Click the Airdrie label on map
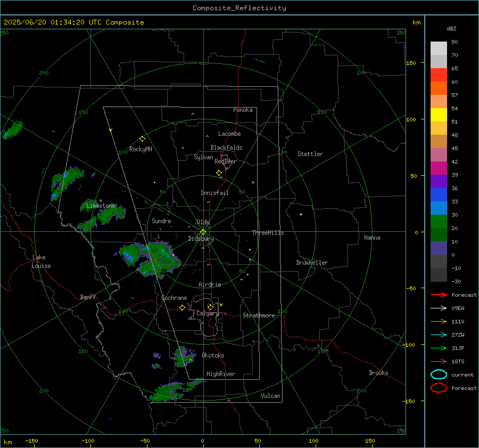Image resolution: width=479 pixels, height=448 pixels. click(x=210, y=284)
